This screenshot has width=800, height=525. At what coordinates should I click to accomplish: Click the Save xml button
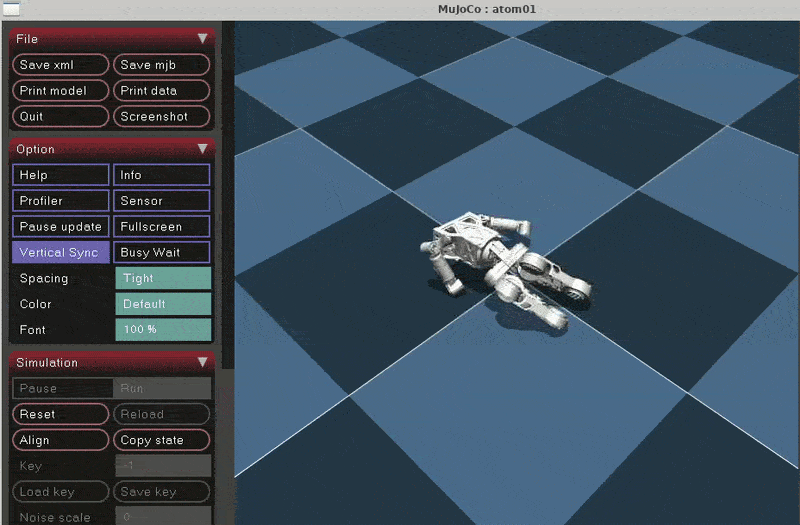60,65
